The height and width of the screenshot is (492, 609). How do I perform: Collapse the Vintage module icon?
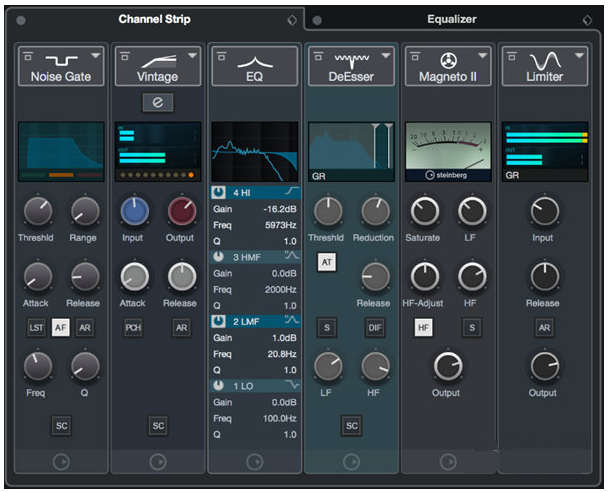(125, 57)
